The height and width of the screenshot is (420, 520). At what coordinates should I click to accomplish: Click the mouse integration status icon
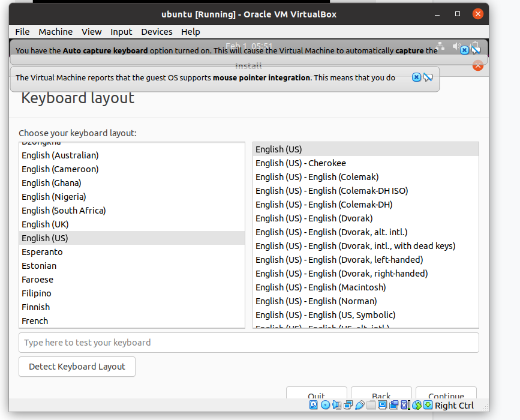point(416,405)
